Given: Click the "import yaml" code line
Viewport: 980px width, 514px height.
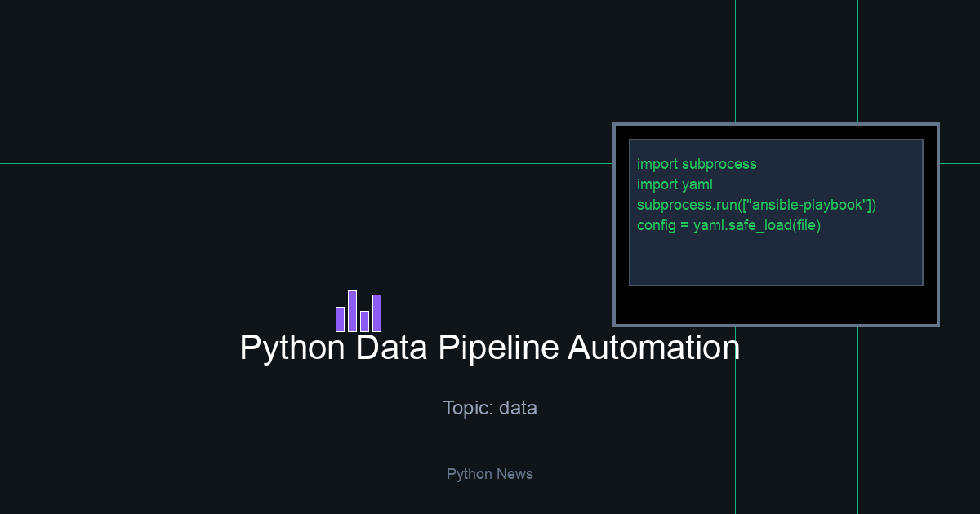Looking at the screenshot, I should tap(675, 184).
